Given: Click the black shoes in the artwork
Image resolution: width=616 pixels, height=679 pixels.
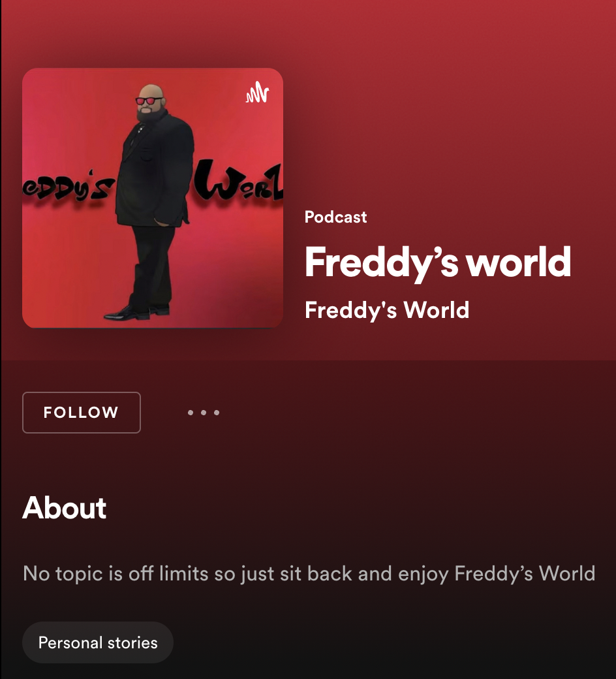Looking at the screenshot, I should (x=136, y=311).
